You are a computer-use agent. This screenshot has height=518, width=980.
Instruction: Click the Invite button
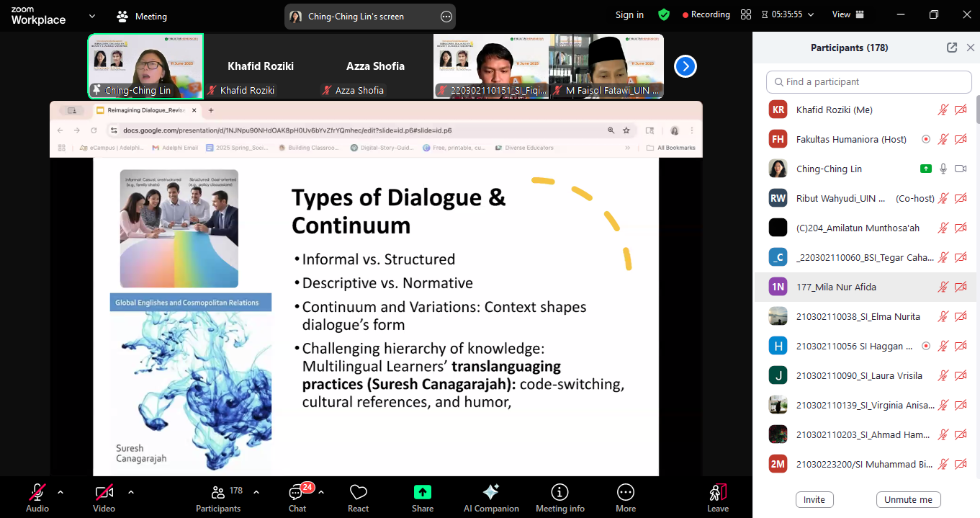pyautogui.click(x=814, y=499)
